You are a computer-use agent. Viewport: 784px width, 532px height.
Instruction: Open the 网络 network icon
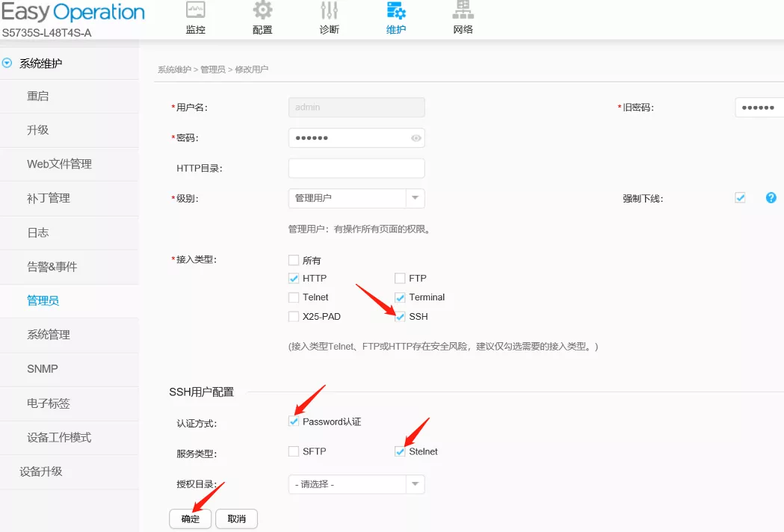(463, 11)
